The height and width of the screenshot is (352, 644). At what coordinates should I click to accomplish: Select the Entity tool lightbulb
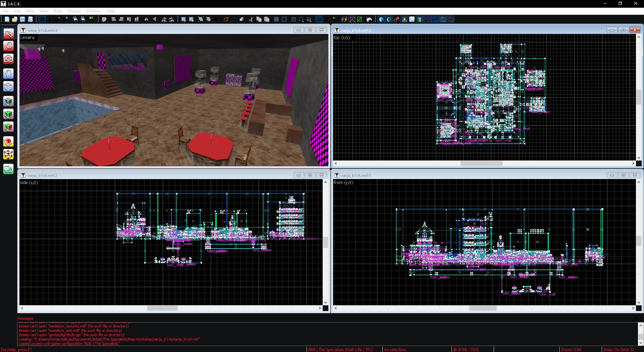pos(8,74)
